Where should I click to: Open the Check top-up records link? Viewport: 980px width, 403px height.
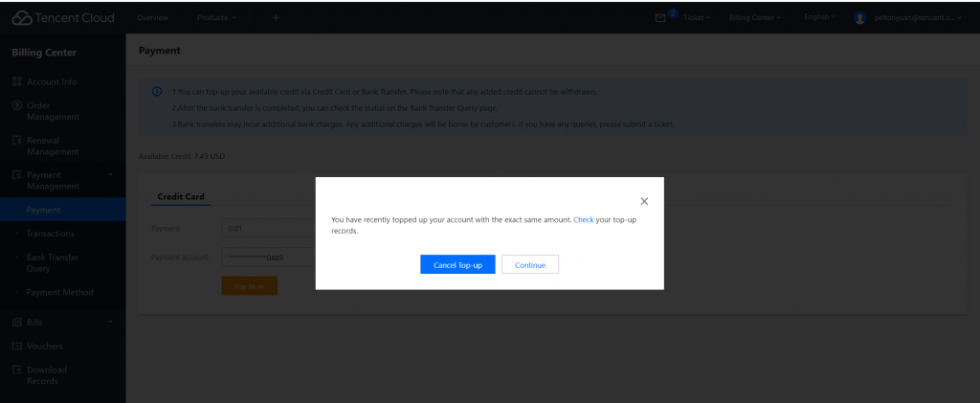point(583,220)
